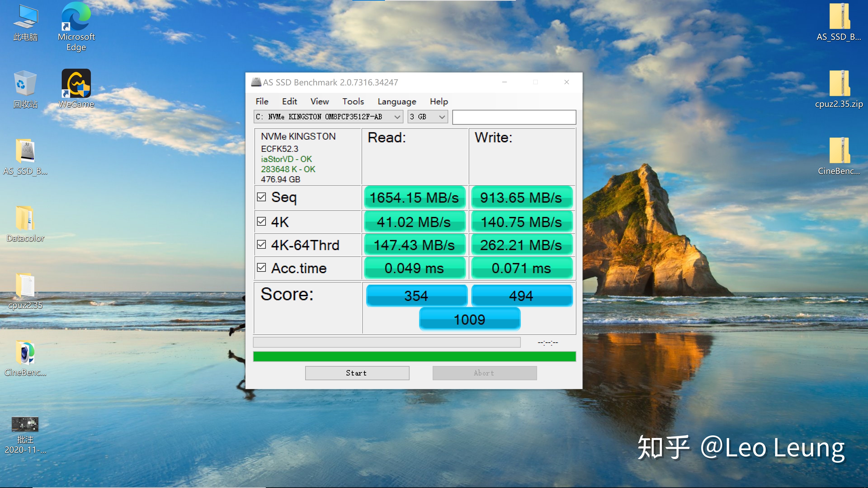Screen dimensions: 868x488
Task: Click the ECFK52.3 firmware text
Action: pos(280,148)
